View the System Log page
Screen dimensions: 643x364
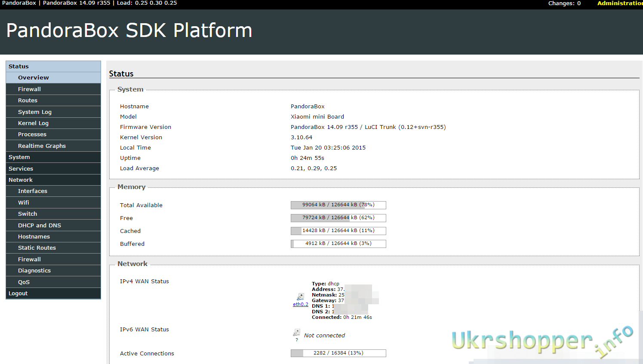tap(53, 112)
